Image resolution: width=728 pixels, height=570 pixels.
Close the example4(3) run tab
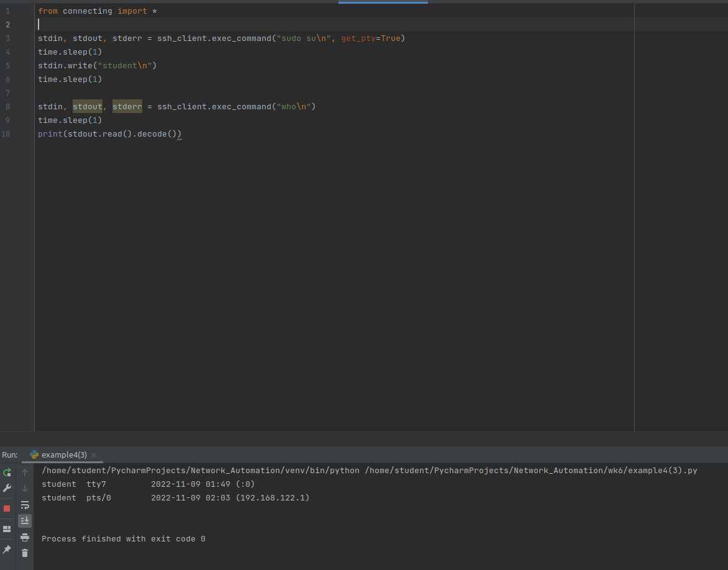(x=94, y=455)
